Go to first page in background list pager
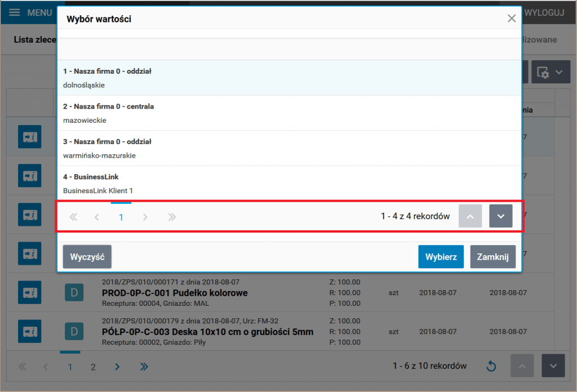Viewport: 577px width, 392px height. [x=23, y=367]
